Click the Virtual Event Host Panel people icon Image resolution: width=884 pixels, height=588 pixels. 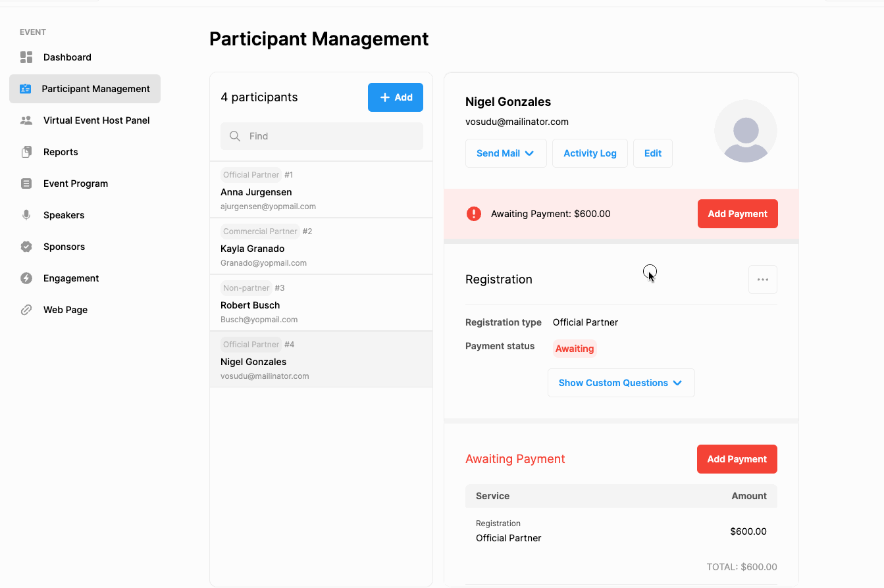26,120
